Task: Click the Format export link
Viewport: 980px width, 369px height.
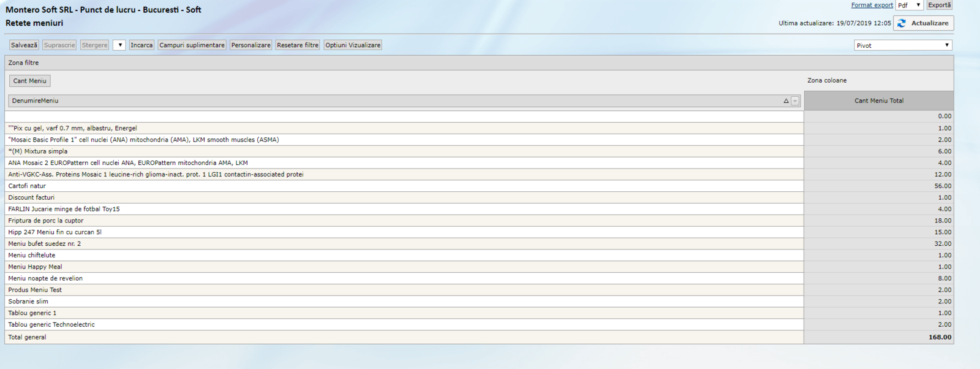Action: (872, 5)
